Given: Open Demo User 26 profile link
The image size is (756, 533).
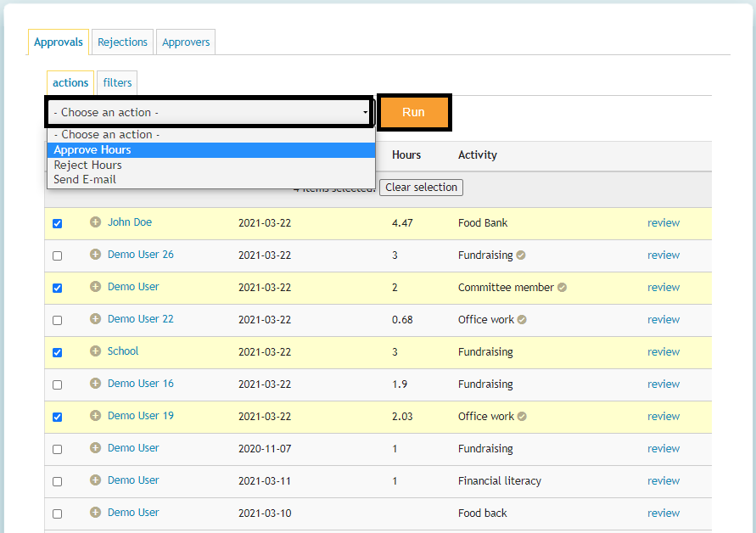Looking at the screenshot, I should pyautogui.click(x=140, y=255).
